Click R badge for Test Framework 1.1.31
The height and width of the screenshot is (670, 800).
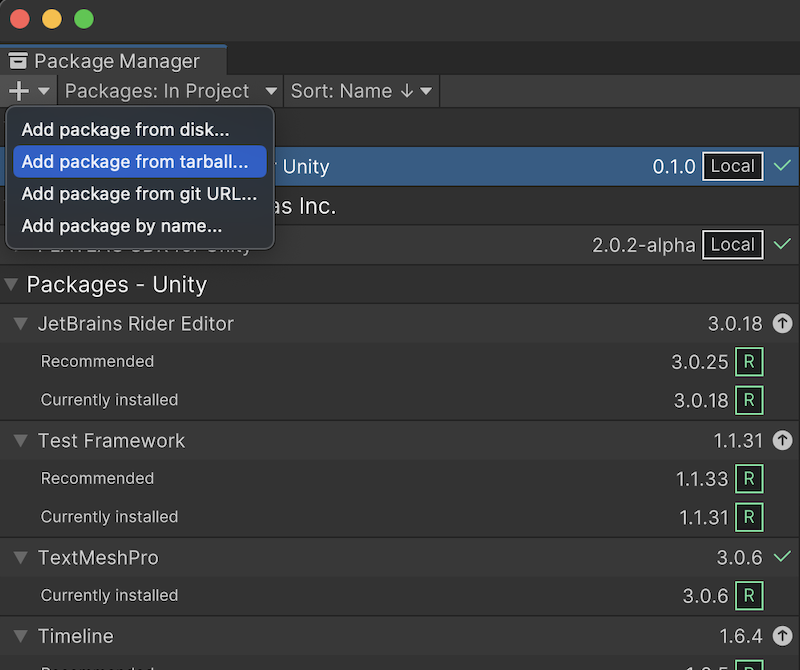coord(749,517)
